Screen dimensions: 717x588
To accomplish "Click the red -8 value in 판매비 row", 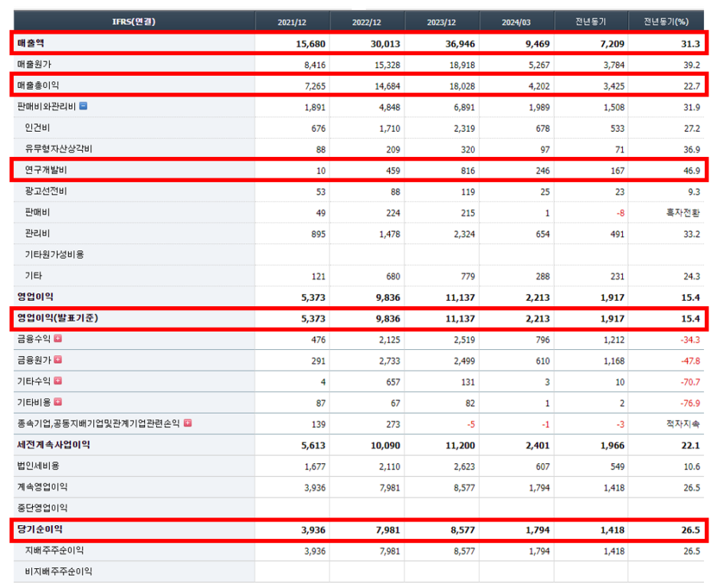I will point(620,213).
